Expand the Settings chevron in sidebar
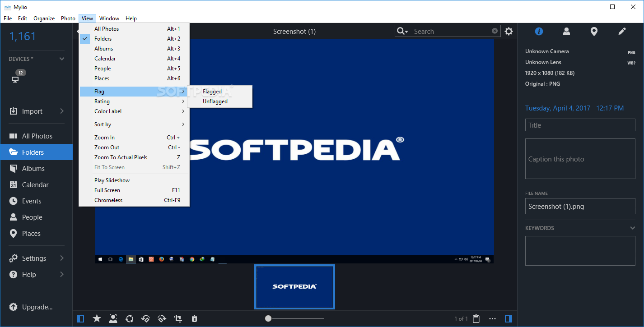 pos(62,258)
